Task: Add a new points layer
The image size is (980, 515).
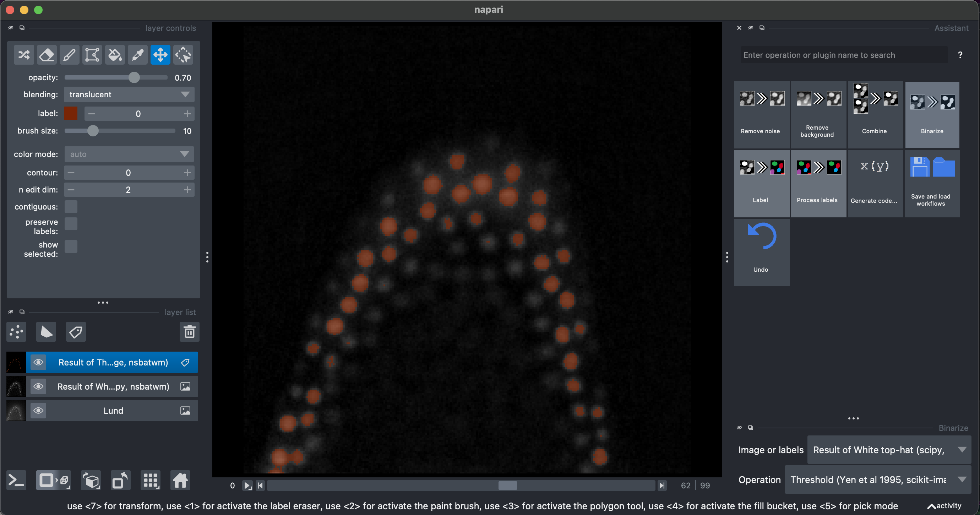Action: [x=16, y=332]
